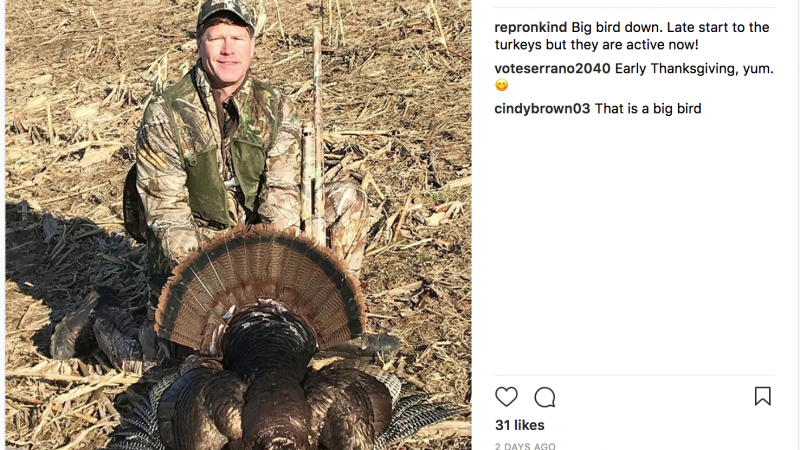Visit cindybrown03's profile link

542,109
